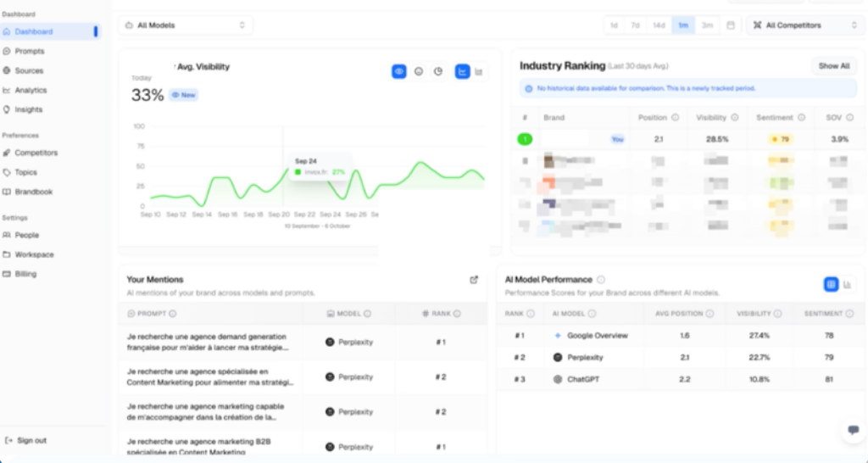Click the Google Overview model row
This screenshot has height=463, width=868.
597,336
